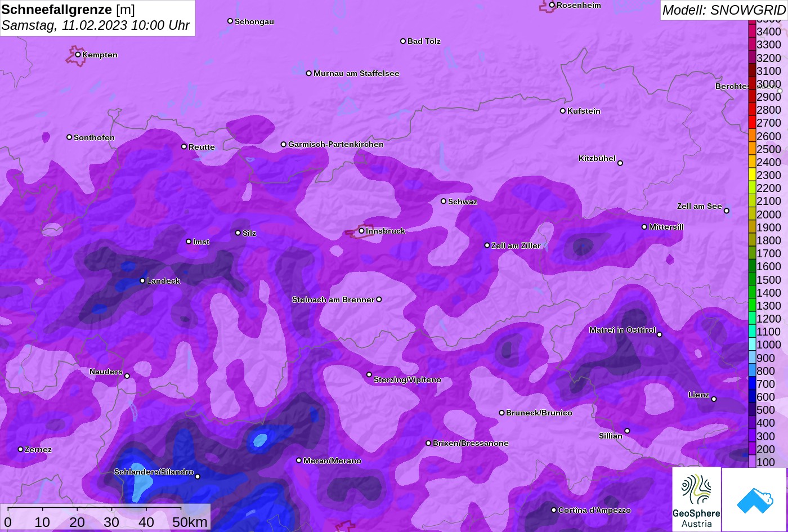Click the Zell am Ziller label

[516, 245]
